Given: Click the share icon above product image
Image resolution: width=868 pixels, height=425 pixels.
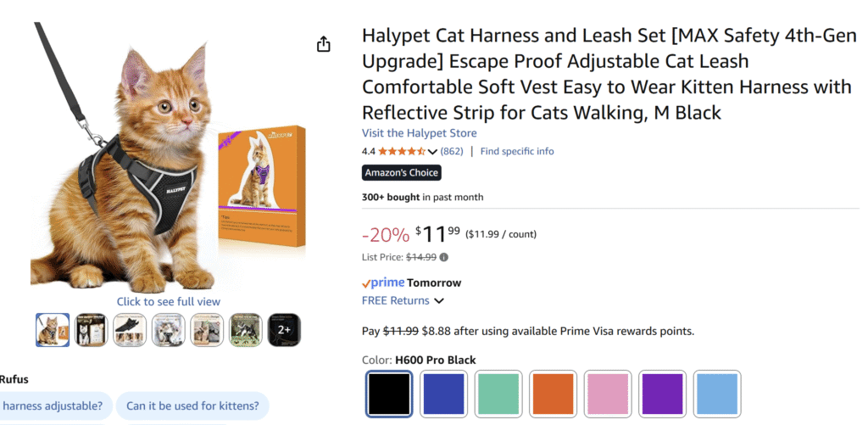Looking at the screenshot, I should 323,44.
